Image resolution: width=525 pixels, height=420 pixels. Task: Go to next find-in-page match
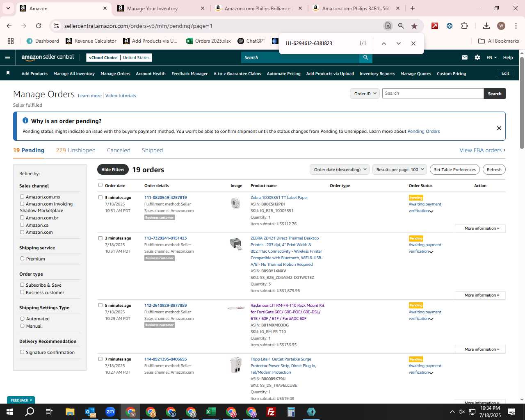coord(398,43)
